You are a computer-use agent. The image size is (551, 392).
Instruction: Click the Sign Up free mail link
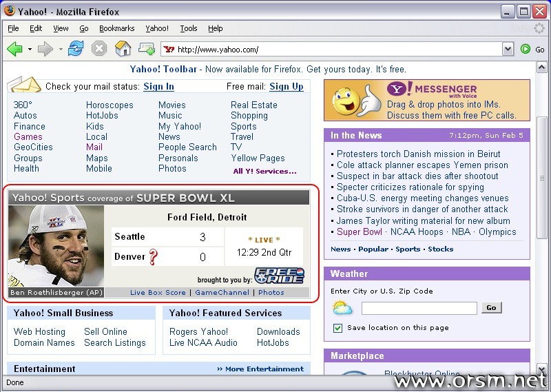287,87
